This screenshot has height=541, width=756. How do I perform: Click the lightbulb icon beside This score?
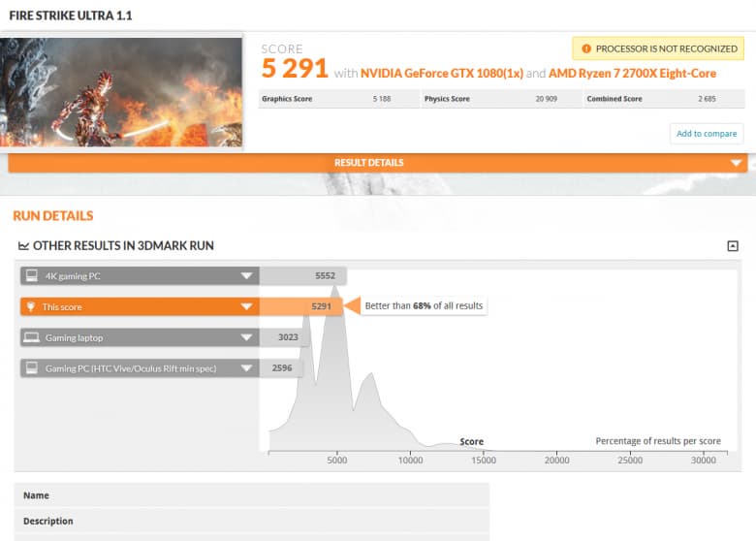(31, 306)
